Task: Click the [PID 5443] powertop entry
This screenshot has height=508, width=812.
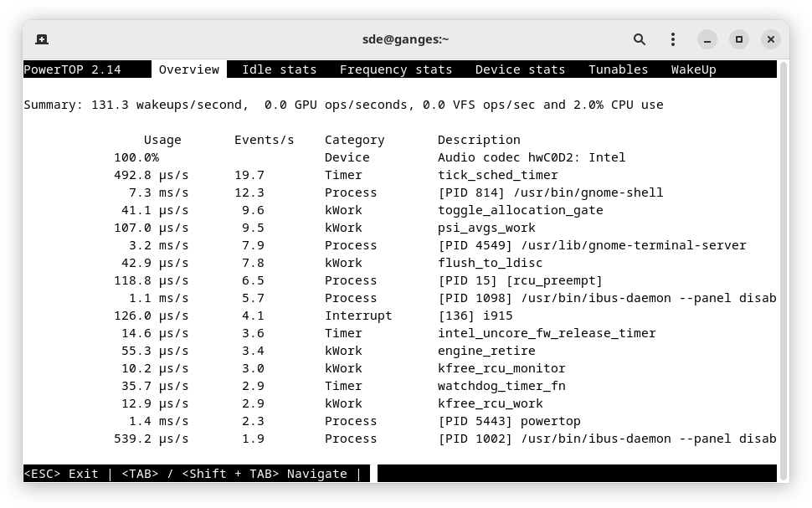Action: click(509, 422)
